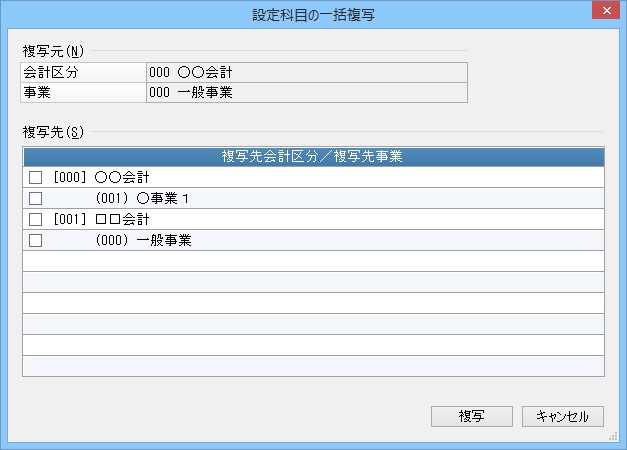Viewport: 627px width, 450px height.
Task: Grab the resize grip at dialog corner
Action: pyautogui.click(x=613, y=437)
